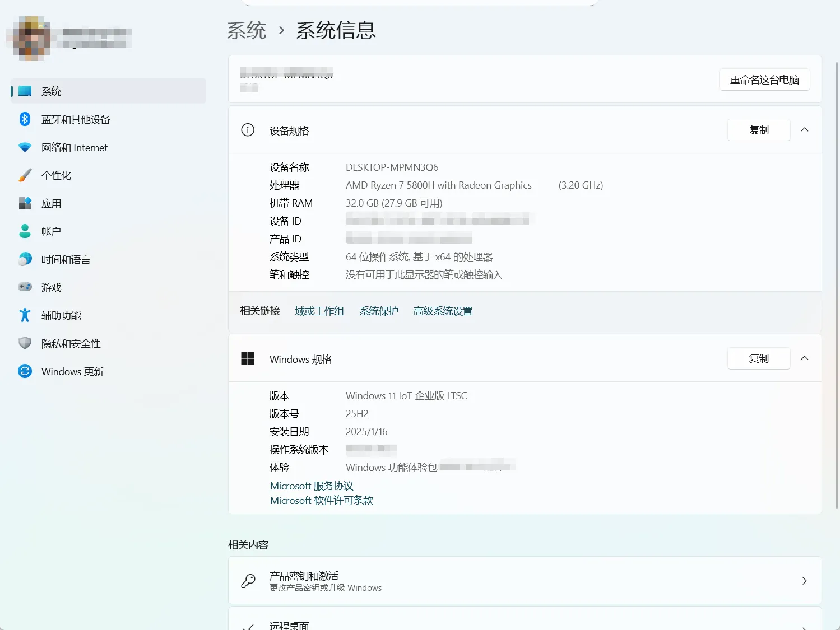
Task: Open 产品密钥和激活 via its arrow
Action: click(804, 581)
